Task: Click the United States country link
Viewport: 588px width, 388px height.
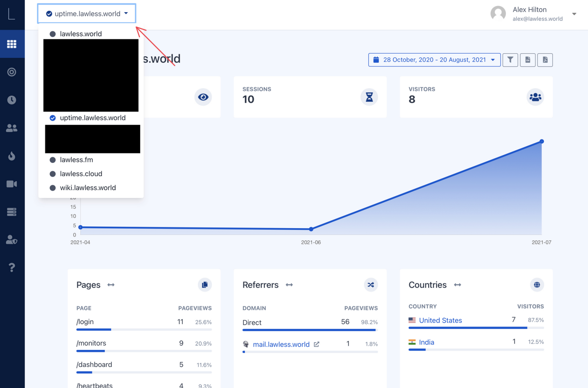Action: pos(440,320)
